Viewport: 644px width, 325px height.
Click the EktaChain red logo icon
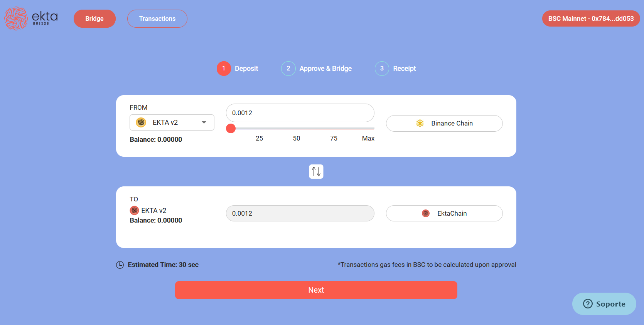coord(426,213)
